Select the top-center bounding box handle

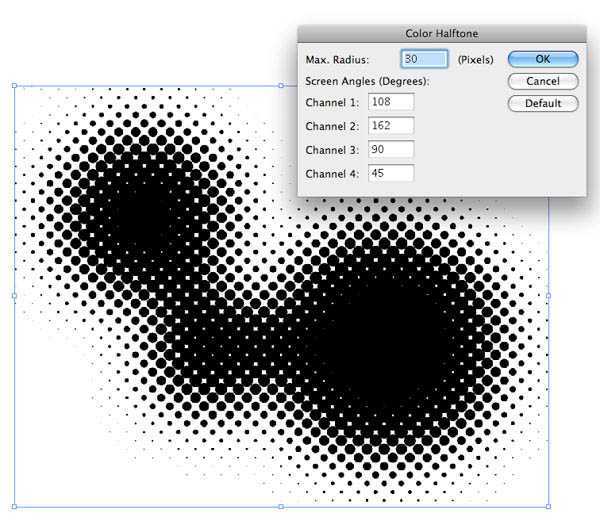pos(281,86)
